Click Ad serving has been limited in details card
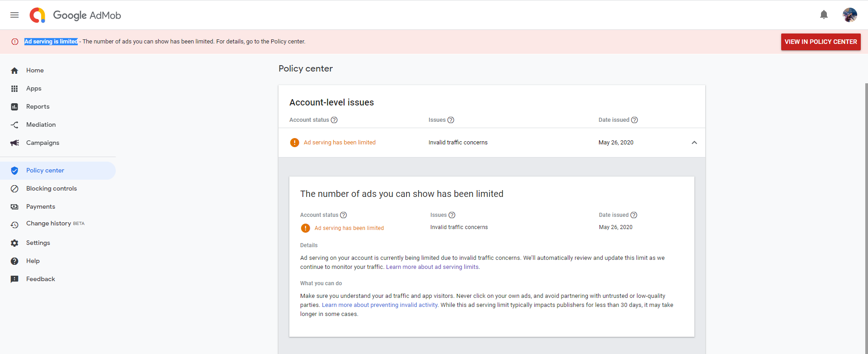Viewport: 868px width, 354px height. [x=349, y=228]
